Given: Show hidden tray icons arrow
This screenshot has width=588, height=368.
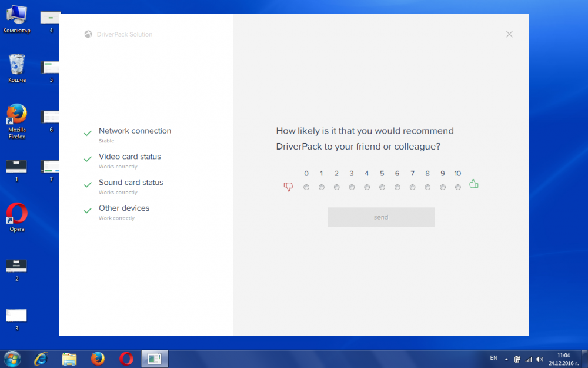Looking at the screenshot, I should [506, 359].
